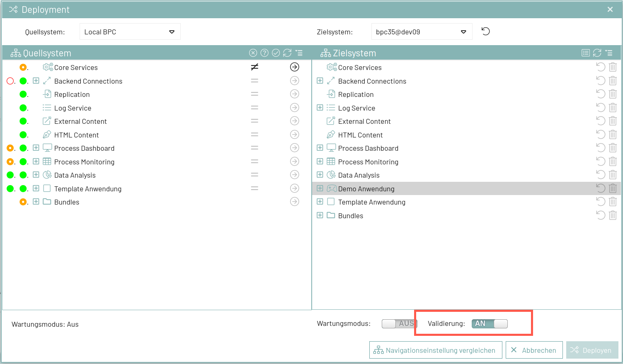Screen dimensions: 623x364
Task: Delete Core Services in Zielsystem
Action: 613,67
